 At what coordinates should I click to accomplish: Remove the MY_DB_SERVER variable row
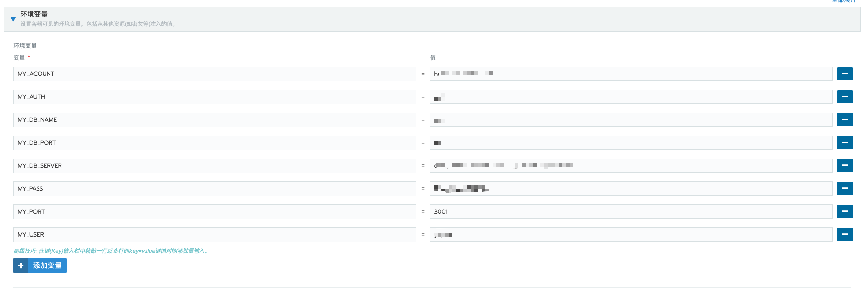pyautogui.click(x=845, y=165)
